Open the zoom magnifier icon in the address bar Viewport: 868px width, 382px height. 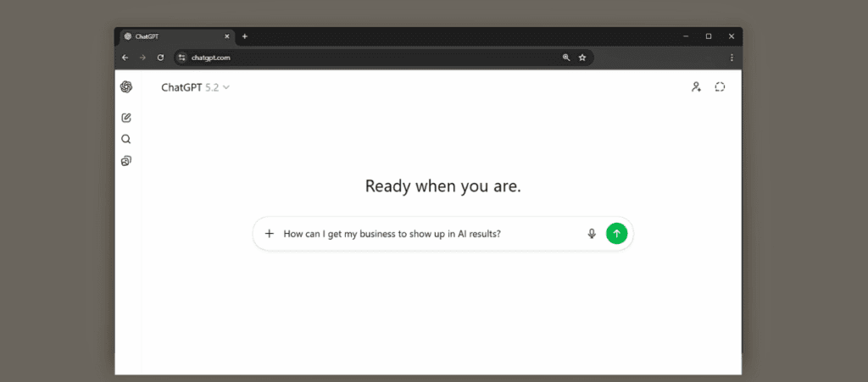[566, 58]
